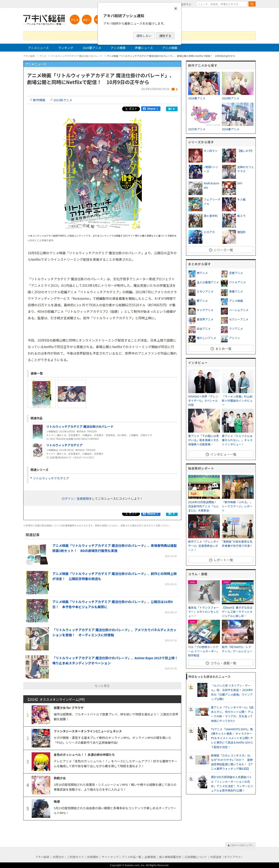Select the orange ホビー circle category icon
Image resolution: width=279 pixels, height=868 pixels.
[x=87, y=20]
